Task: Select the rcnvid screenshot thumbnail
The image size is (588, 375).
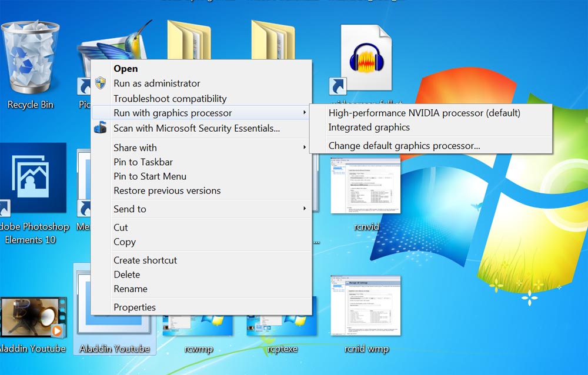Action: tap(366, 186)
